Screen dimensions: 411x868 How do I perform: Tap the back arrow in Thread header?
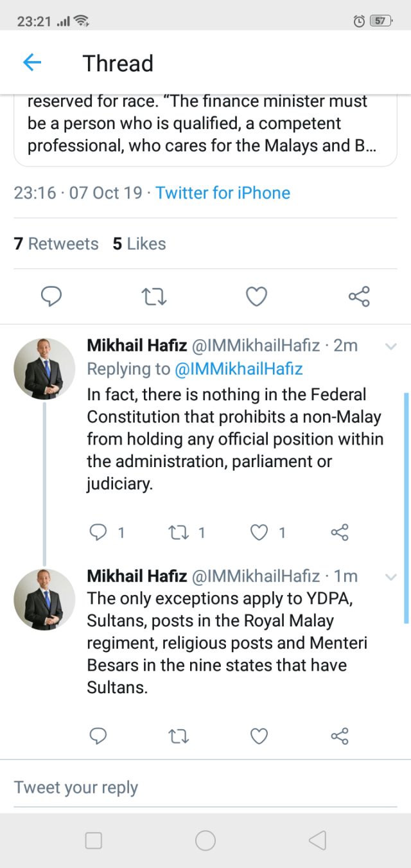32,62
